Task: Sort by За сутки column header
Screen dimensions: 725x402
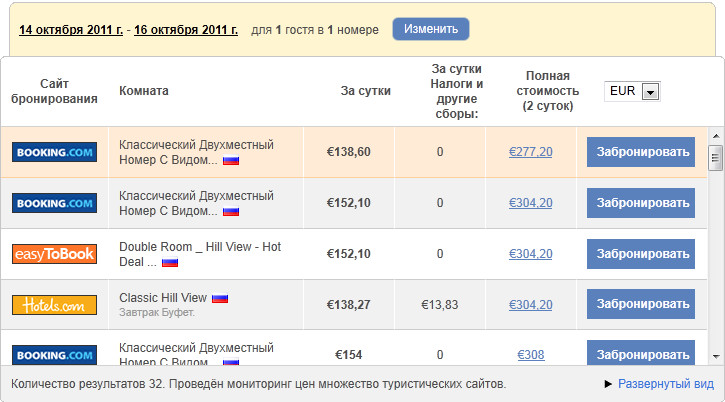Action: coord(365,91)
